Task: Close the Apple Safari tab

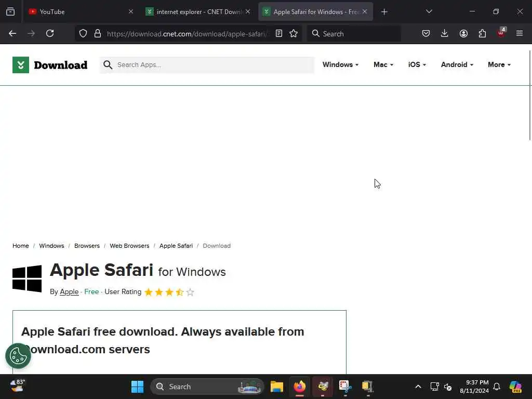Action: [x=365, y=12]
